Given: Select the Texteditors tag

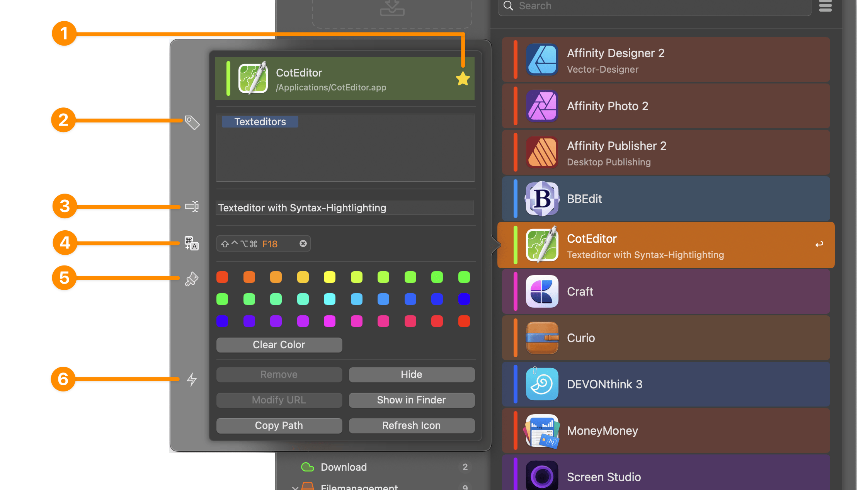Looking at the screenshot, I should point(260,122).
